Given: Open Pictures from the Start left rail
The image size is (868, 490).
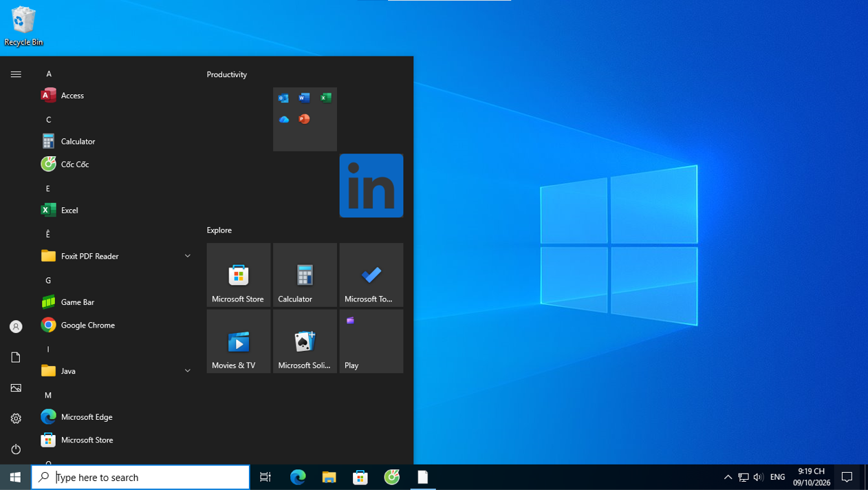Looking at the screenshot, I should point(16,388).
